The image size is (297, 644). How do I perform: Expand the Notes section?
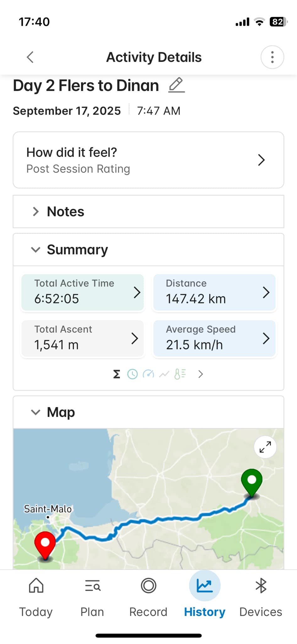pos(36,212)
